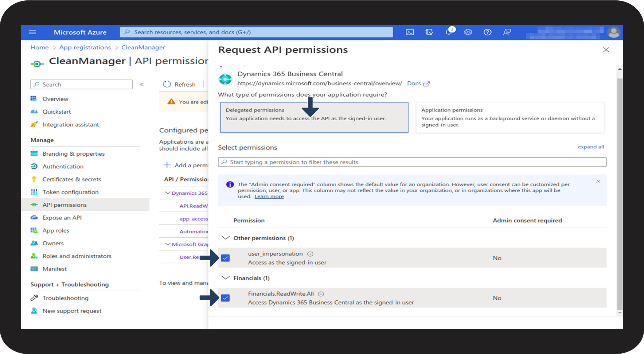Open the hamburger portal menu
This screenshot has height=354, width=644.
tap(32, 32)
